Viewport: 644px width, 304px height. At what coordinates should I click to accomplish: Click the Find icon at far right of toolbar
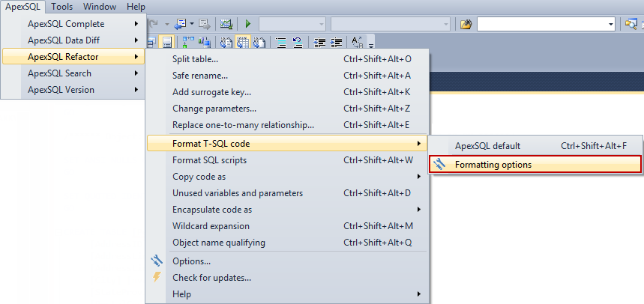point(631,24)
